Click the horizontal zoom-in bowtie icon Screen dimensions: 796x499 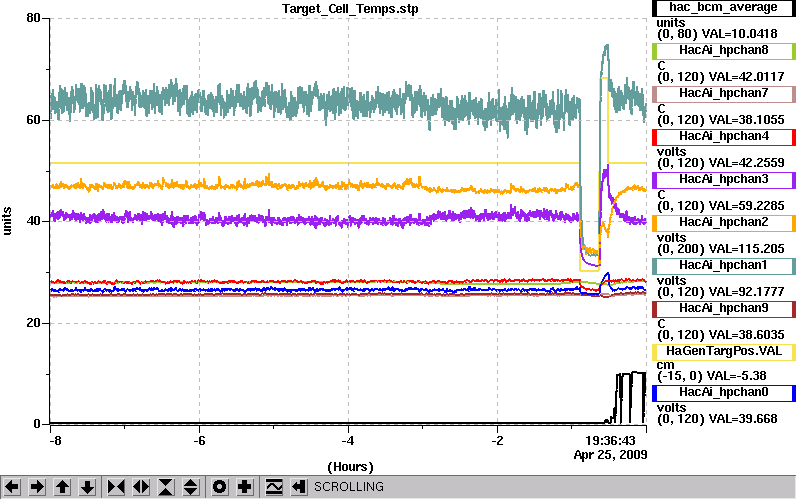click(116, 487)
